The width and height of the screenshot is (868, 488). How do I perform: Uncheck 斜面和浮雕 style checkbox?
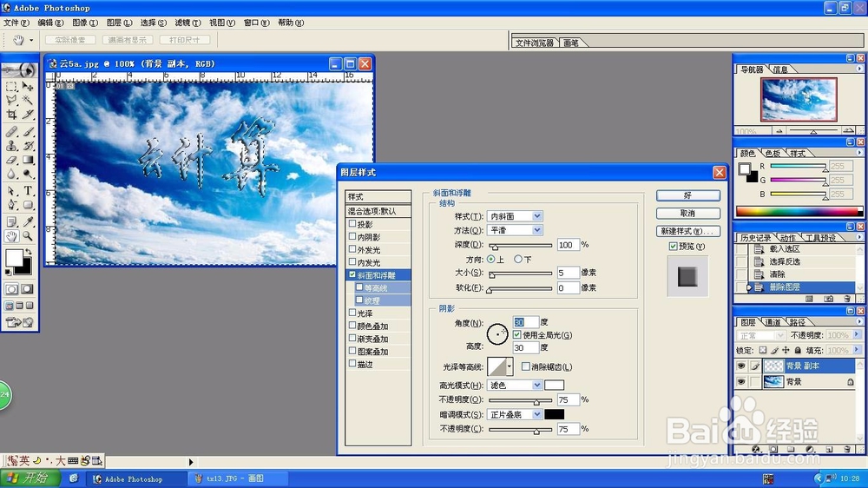[x=352, y=274]
